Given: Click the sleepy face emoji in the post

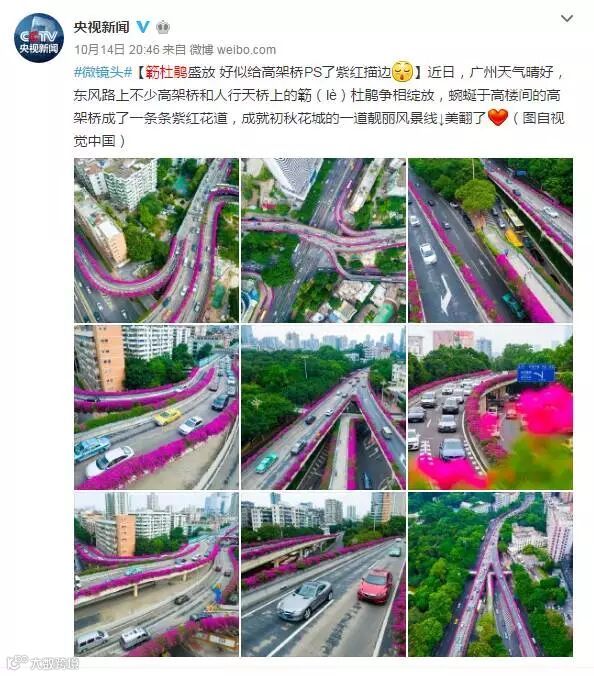Looking at the screenshot, I should coord(403,72).
